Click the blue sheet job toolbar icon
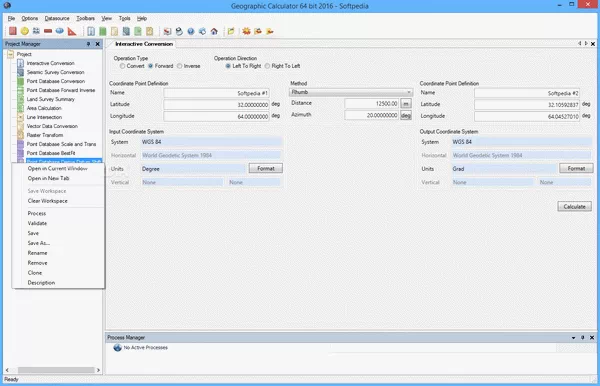This screenshot has height=386, width=600. [91, 31]
